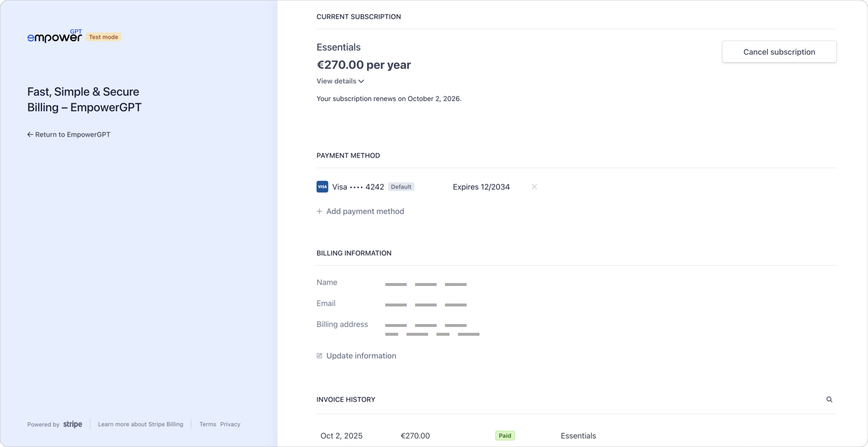Click the Visa card logo icon
Image resolution: width=868 pixels, height=447 pixels.
[x=322, y=187]
